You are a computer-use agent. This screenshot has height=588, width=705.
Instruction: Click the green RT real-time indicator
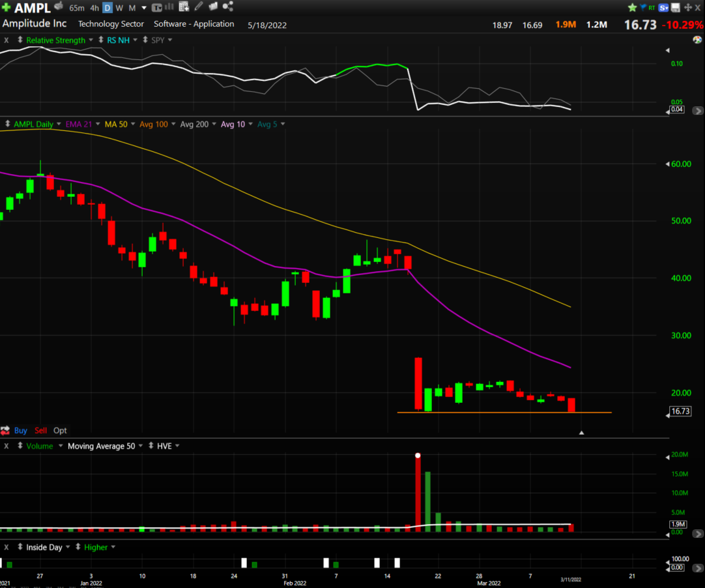point(652,8)
